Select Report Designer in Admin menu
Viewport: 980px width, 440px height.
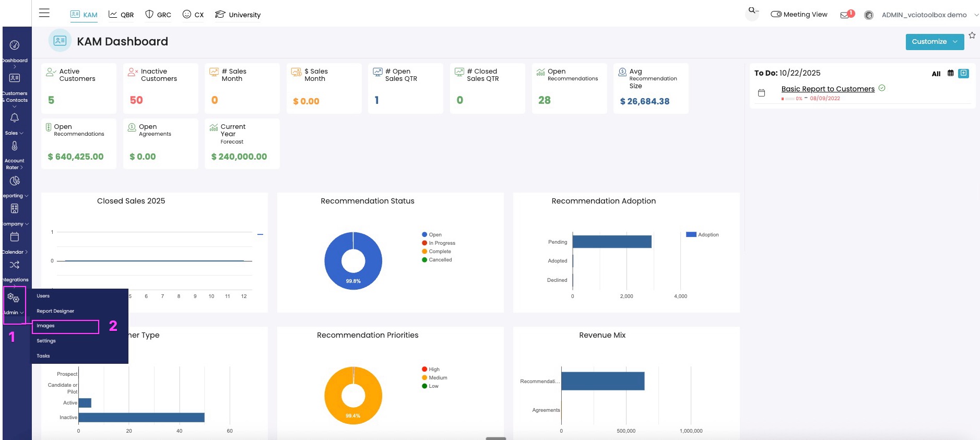(55, 311)
